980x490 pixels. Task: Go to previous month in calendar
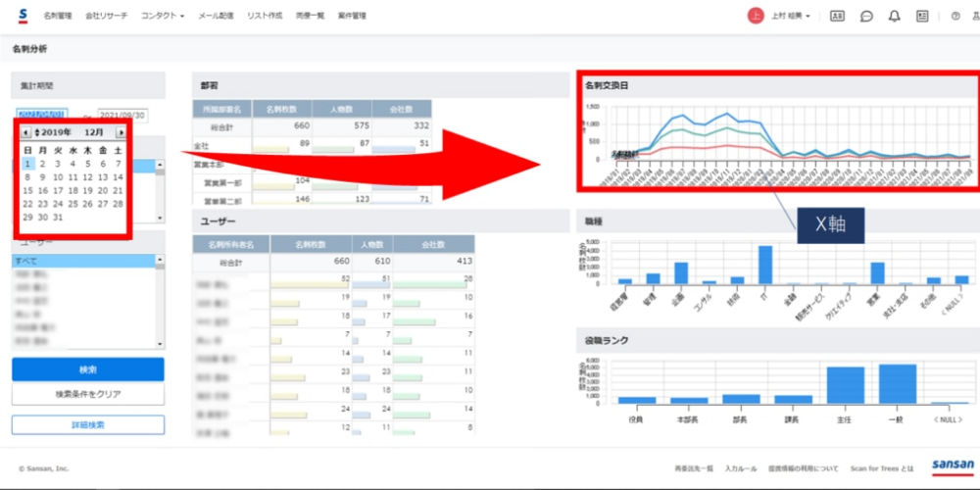25,132
